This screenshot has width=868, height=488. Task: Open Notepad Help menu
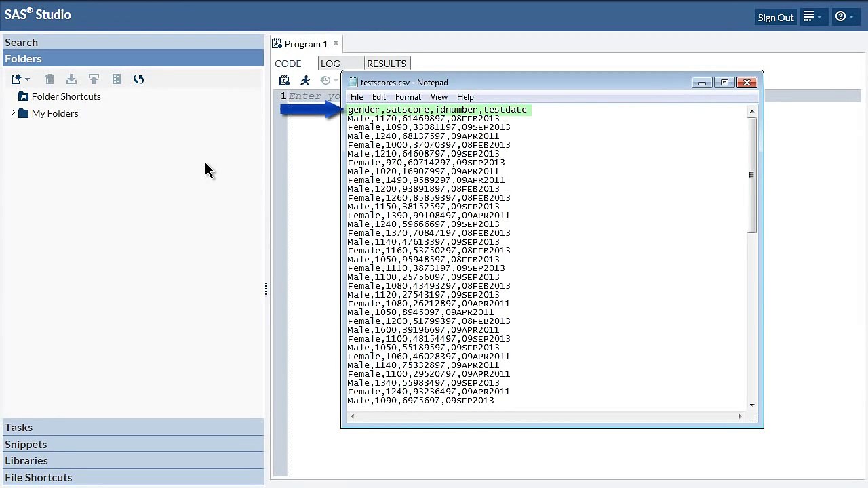[x=465, y=97]
